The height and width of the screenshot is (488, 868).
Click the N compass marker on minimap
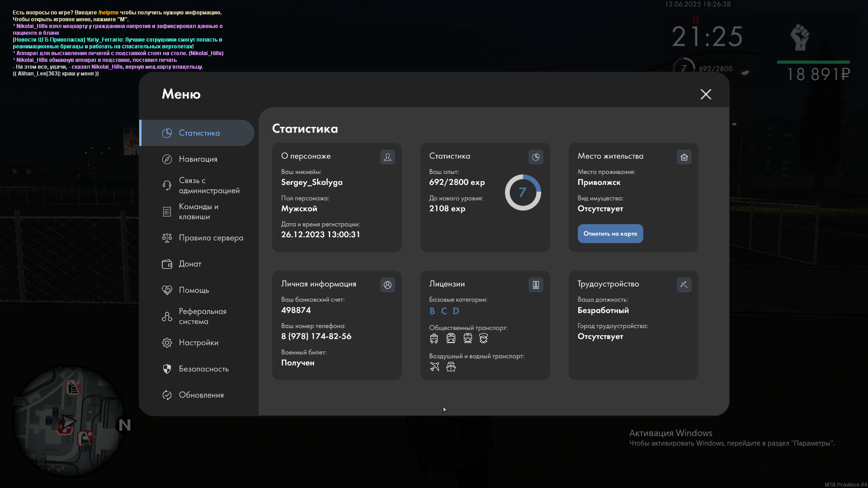124,425
